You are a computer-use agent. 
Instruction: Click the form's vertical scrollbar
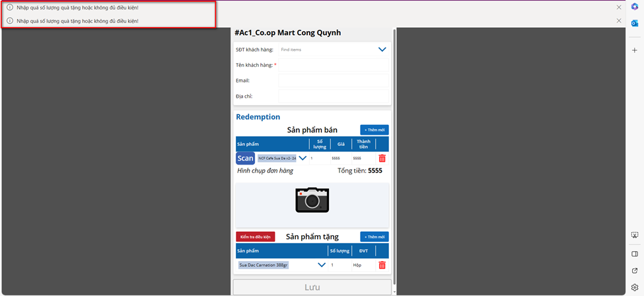click(x=395, y=156)
